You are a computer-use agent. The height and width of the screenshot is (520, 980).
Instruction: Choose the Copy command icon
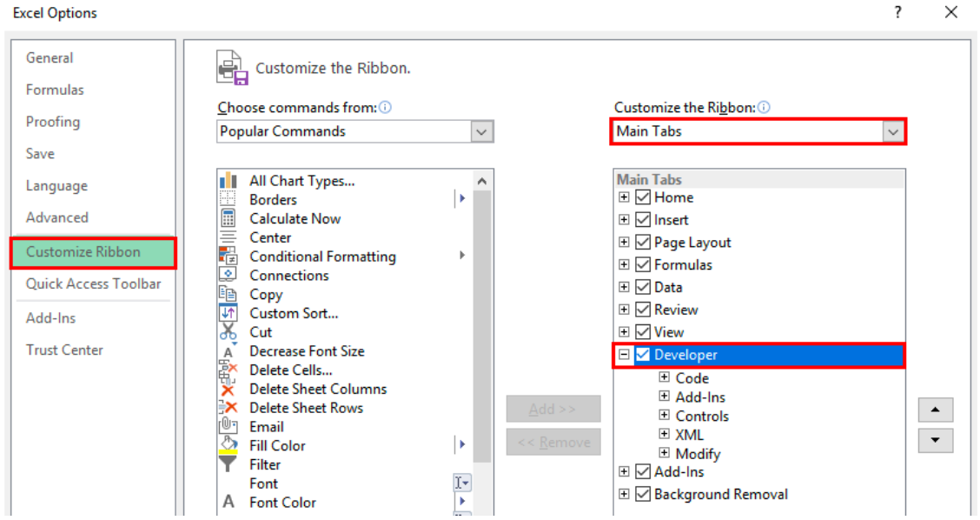click(228, 293)
